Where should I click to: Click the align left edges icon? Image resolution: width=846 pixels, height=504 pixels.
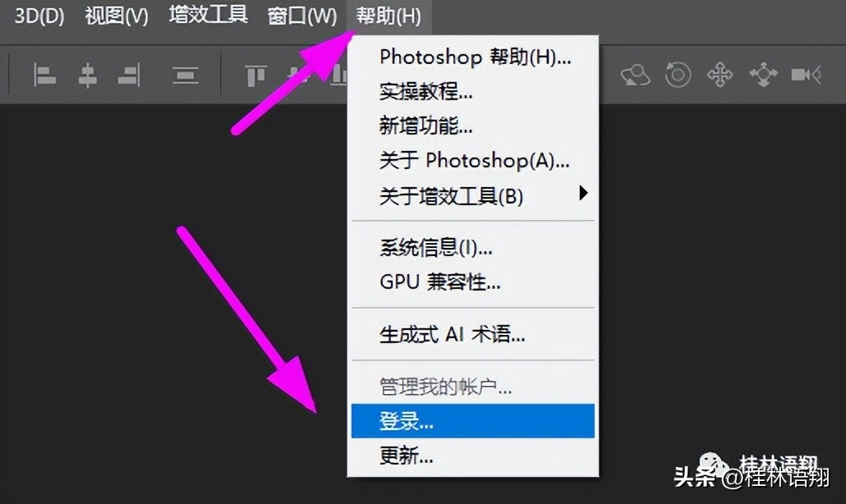coord(44,76)
